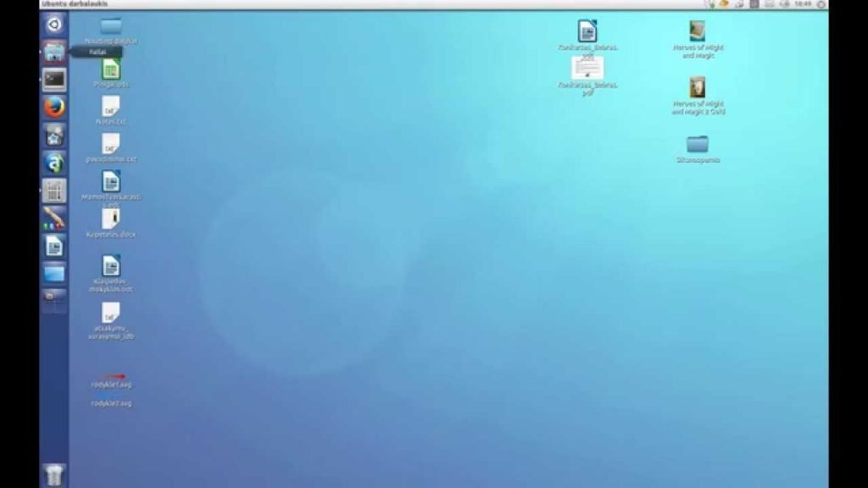Open the green .ods spreadsheet file on desktop

pyautogui.click(x=111, y=74)
